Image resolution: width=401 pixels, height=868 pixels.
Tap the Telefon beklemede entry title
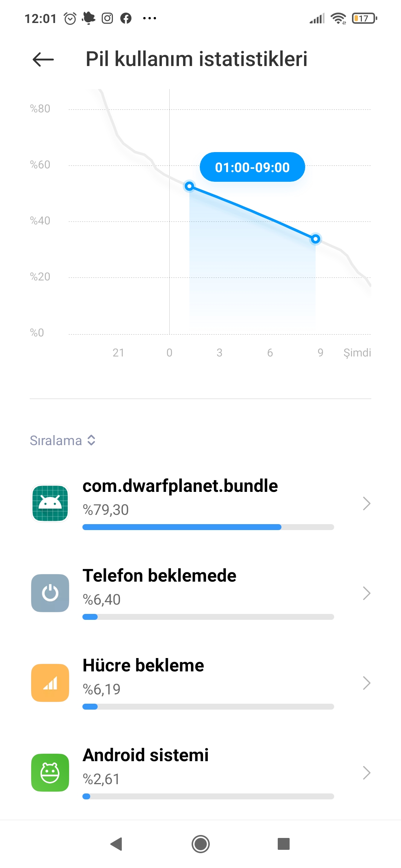click(159, 575)
